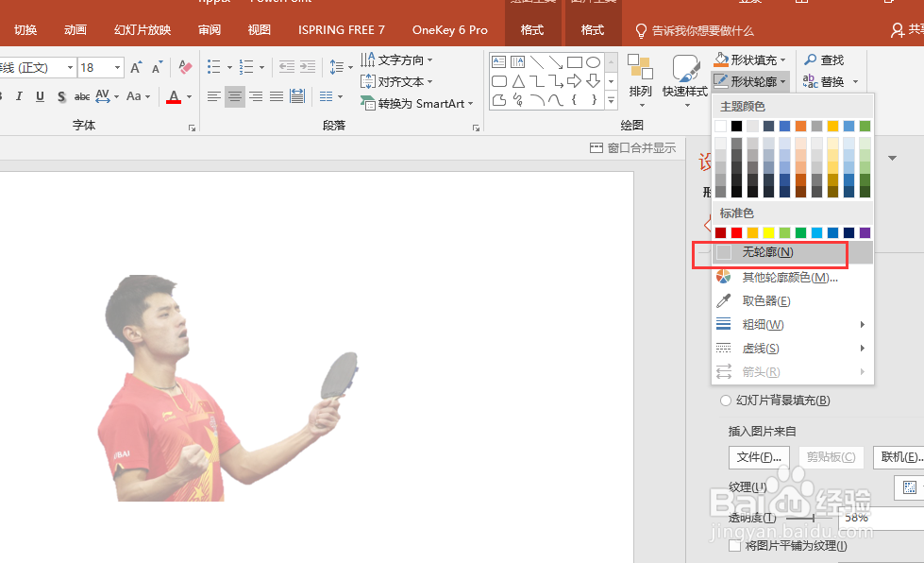This screenshot has width=924, height=563.
Task: Click the 文件(F)... button
Action: 759,457
